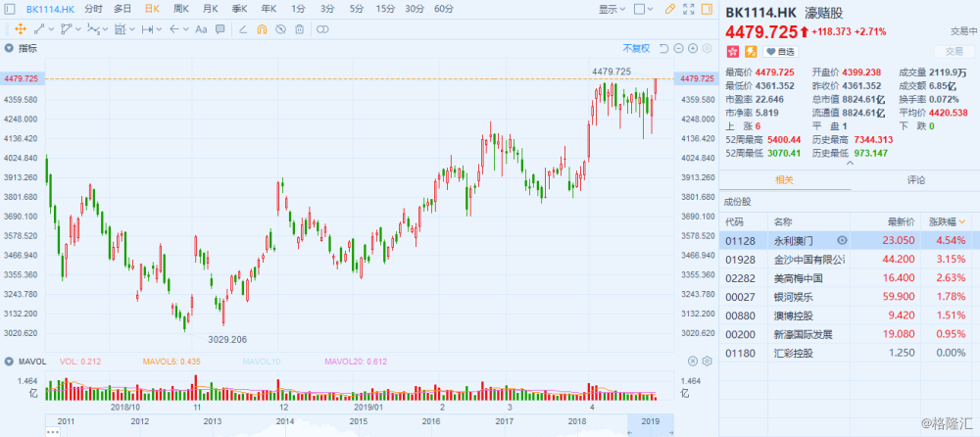Click the 不复权 adjustment link
This screenshot has height=437, width=980.
(635, 48)
